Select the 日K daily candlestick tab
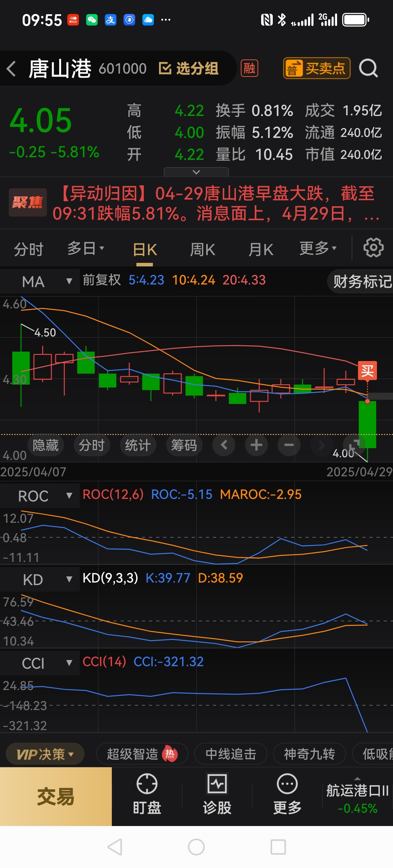The image size is (393, 868). [145, 250]
